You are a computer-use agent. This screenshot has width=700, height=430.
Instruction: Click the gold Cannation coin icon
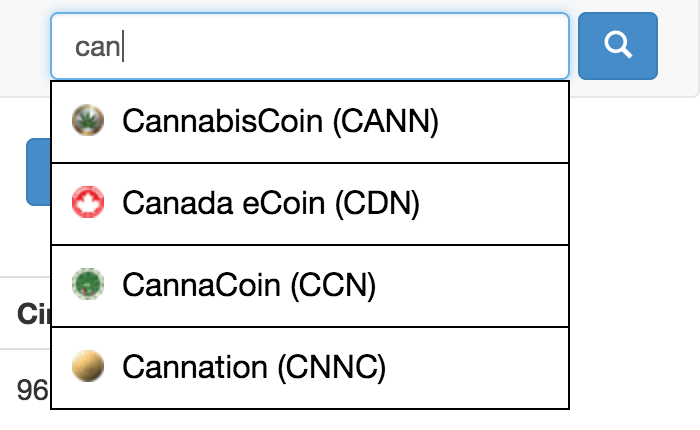(x=88, y=366)
